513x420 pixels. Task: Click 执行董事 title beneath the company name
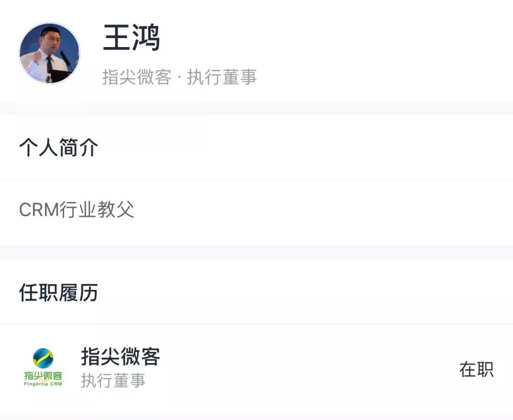[113, 381]
